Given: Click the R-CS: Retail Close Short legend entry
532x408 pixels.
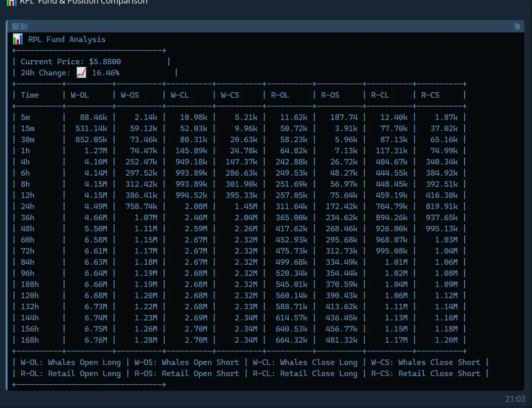Looking at the screenshot, I should 425,374.
